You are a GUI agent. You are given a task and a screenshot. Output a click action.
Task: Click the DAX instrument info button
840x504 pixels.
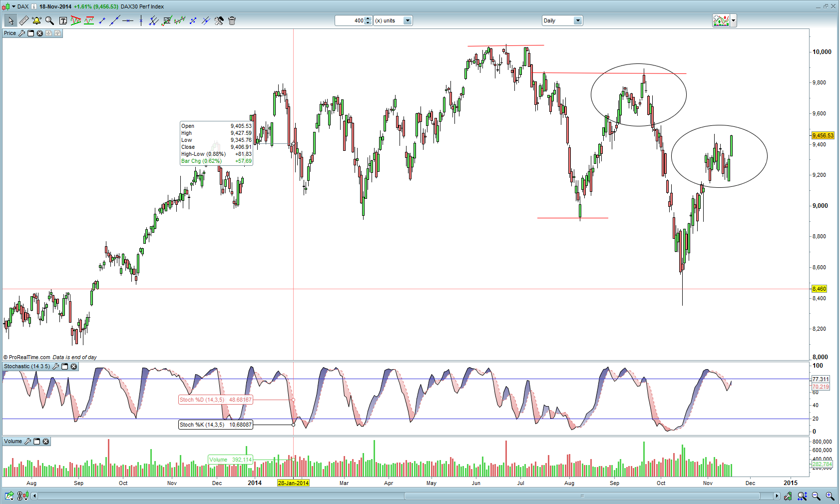[34, 6]
